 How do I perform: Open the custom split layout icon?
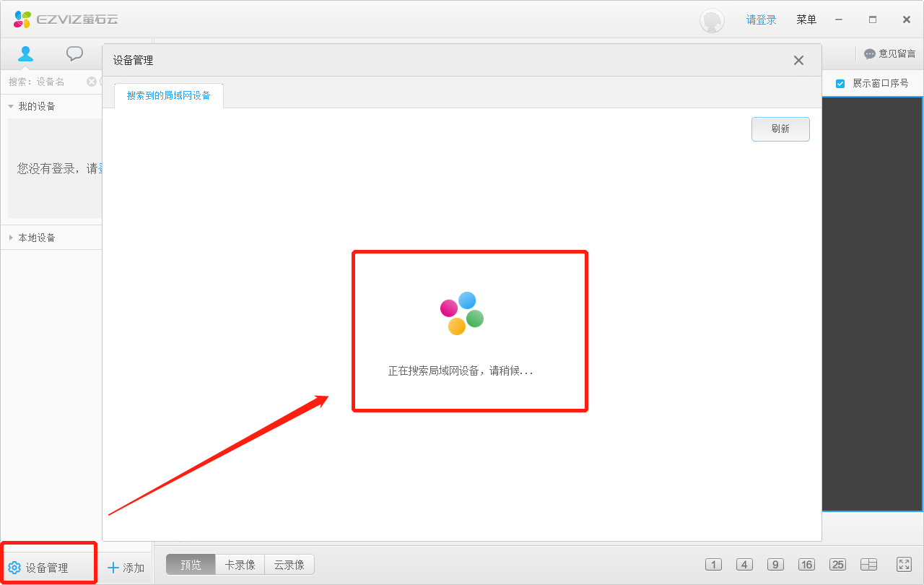click(868, 565)
